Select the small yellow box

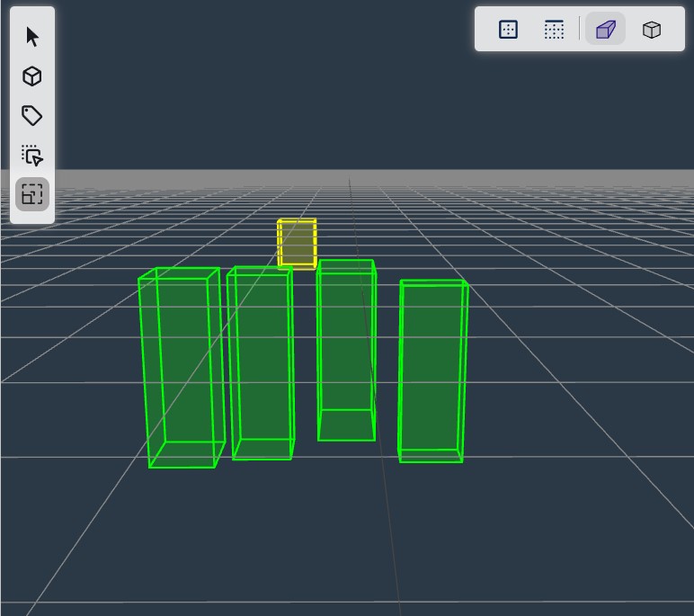coord(297,243)
